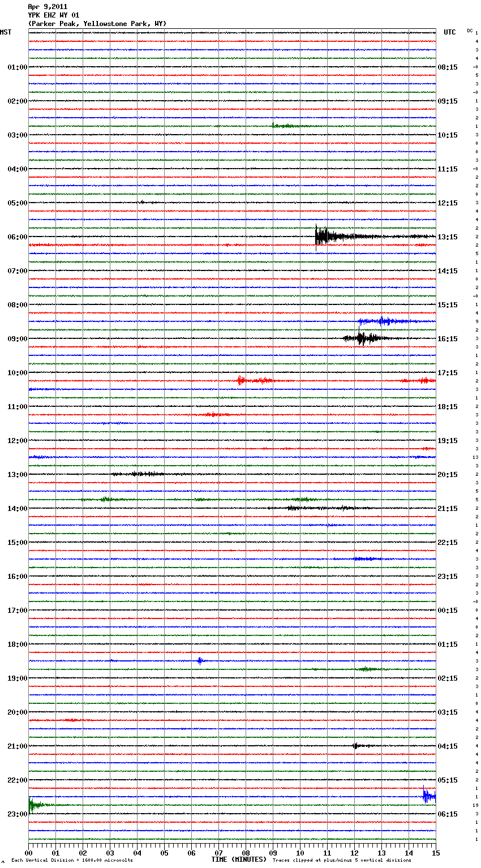Click the "TIME (MINUTES)" axis title
Screen dimensions: 481x868
[x=238, y=860]
